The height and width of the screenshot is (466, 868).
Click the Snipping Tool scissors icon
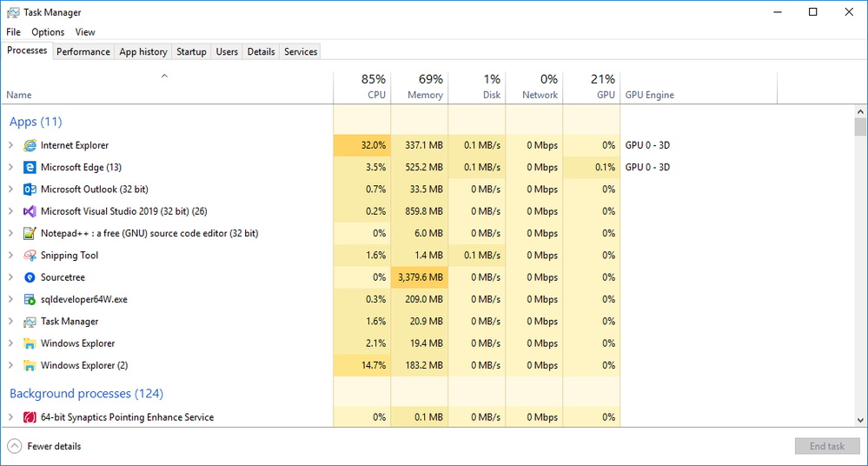(30, 256)
